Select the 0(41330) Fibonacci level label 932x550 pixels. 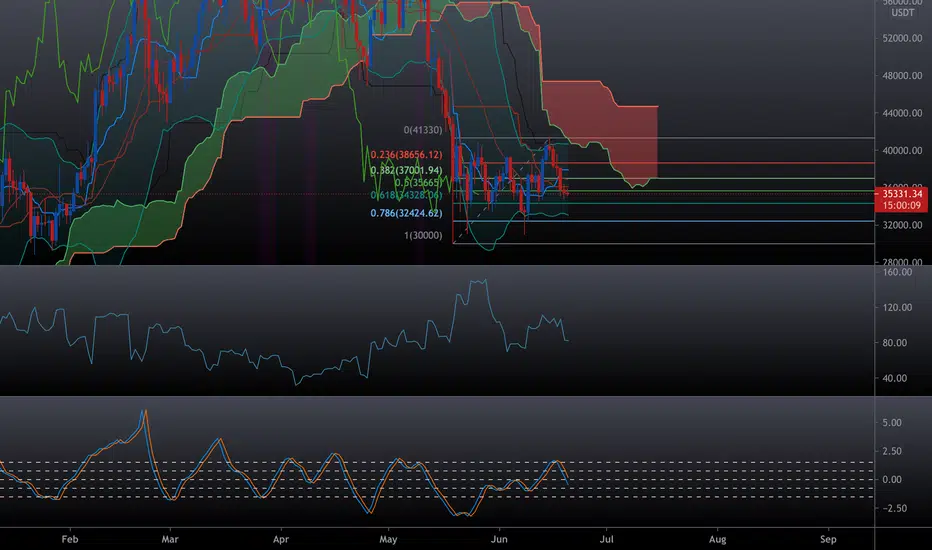pos(423,130)
